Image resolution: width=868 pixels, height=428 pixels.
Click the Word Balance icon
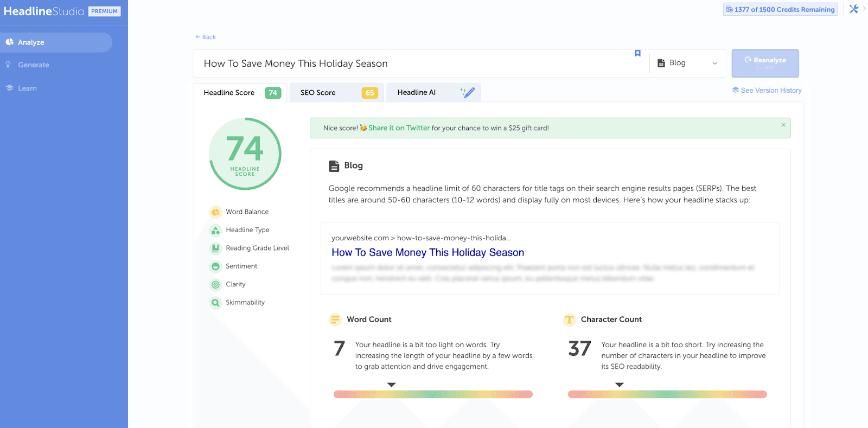215,212
